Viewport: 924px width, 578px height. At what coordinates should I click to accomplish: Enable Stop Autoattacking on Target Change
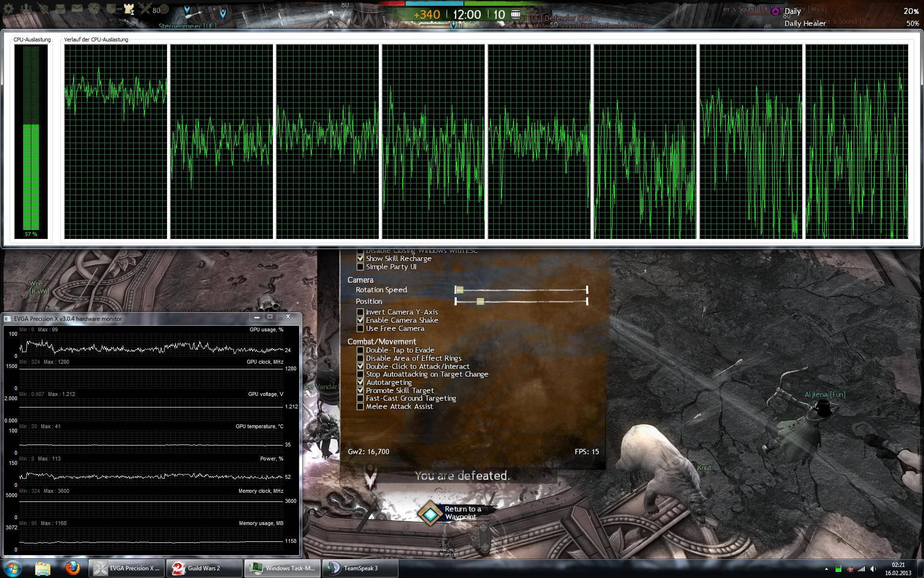coord(360,374)
